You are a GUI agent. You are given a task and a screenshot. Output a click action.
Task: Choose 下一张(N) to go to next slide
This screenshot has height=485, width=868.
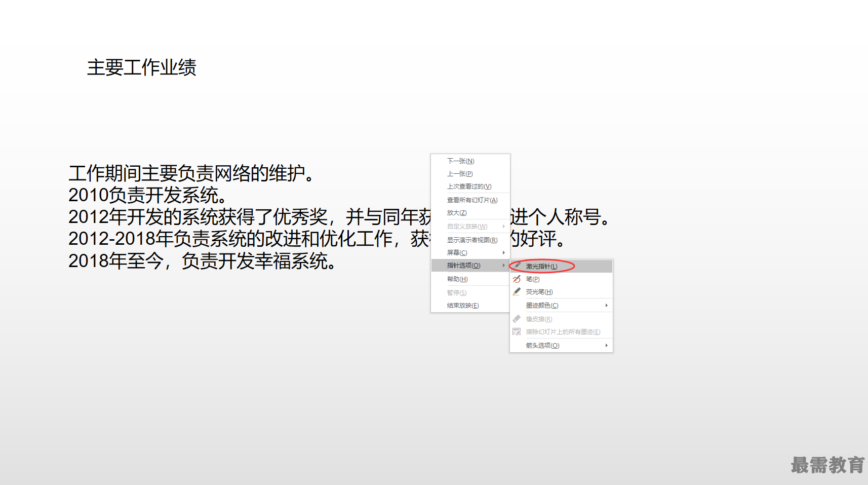[x=470, y=161]
